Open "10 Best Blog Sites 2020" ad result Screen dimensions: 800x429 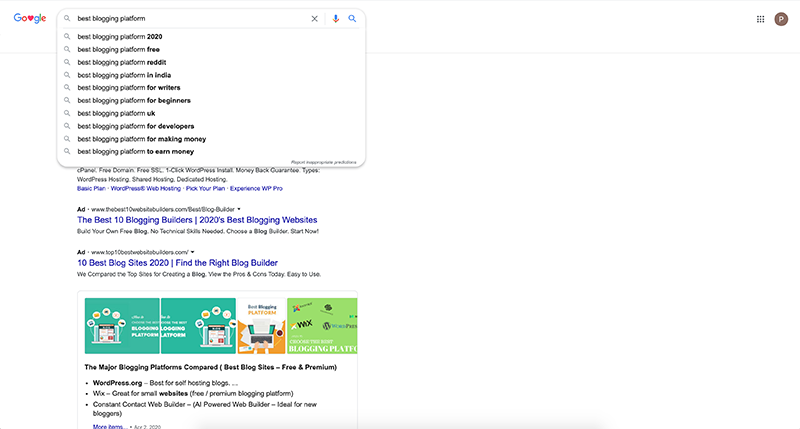pyautogui.click(x=178, y=263)
